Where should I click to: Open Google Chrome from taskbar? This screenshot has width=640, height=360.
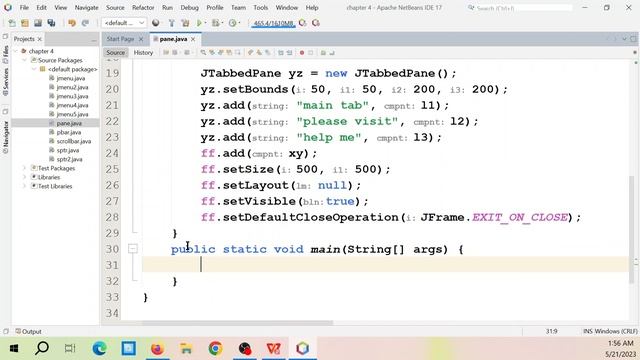point(215,349)
